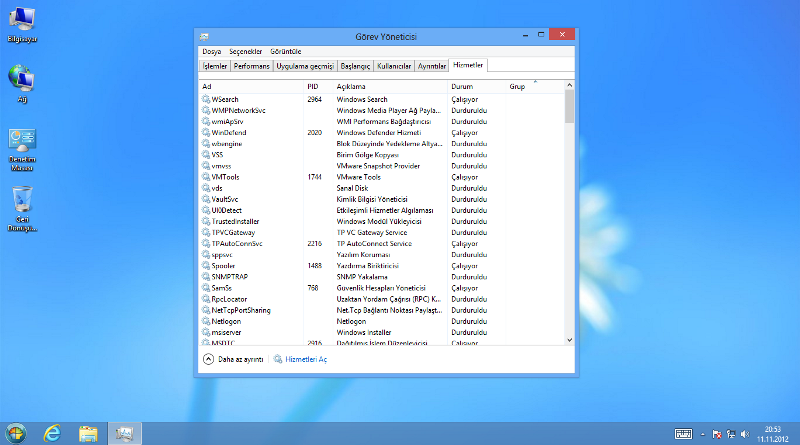Viewport: 800px width, 445px height.
Task: Sort by the Ad column header
Action: [251, 86]
